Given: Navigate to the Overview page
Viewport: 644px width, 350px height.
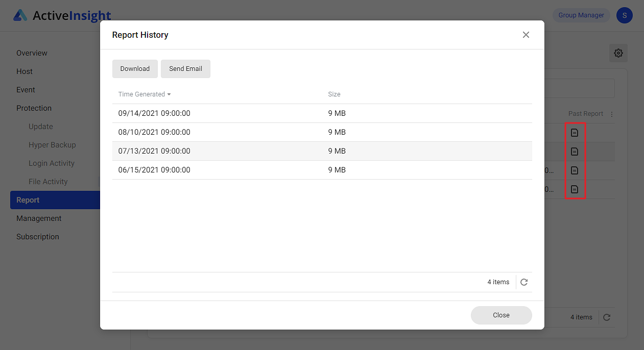Looking at the screenshot, I should coord(32,53).
